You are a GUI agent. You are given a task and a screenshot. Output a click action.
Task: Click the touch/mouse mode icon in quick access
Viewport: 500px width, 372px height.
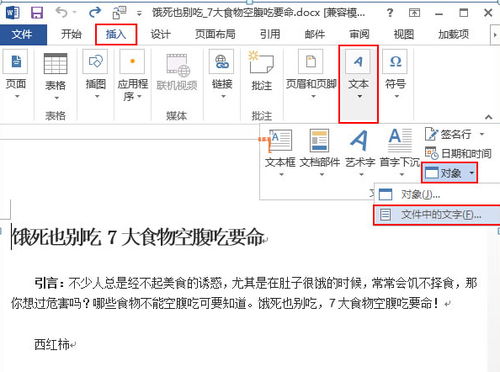(x=119, y=13)
